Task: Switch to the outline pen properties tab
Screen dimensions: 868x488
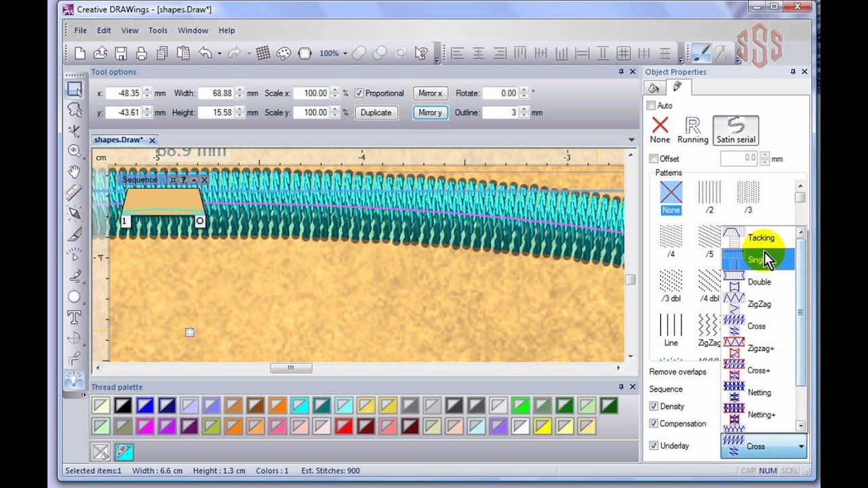Action: (x=677, y=87)
